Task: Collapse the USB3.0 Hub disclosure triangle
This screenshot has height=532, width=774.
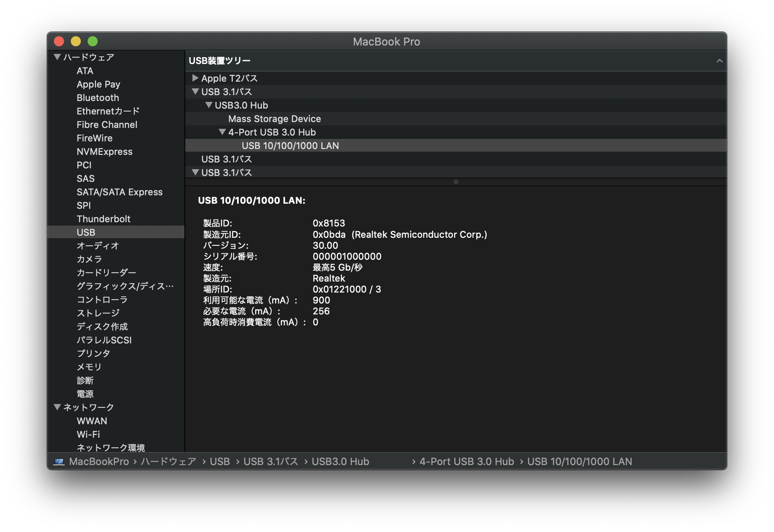Action: 208,105
